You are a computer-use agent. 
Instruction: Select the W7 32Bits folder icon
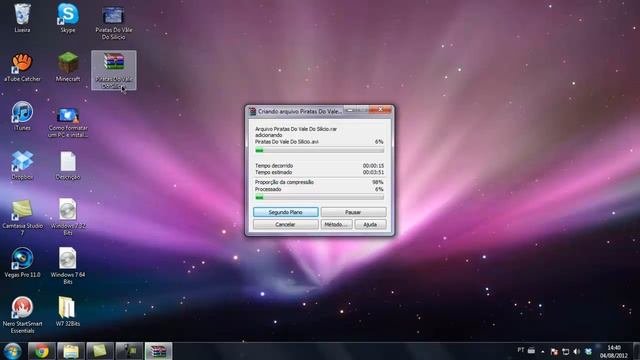pyautogui.click(x=68, y=312)
